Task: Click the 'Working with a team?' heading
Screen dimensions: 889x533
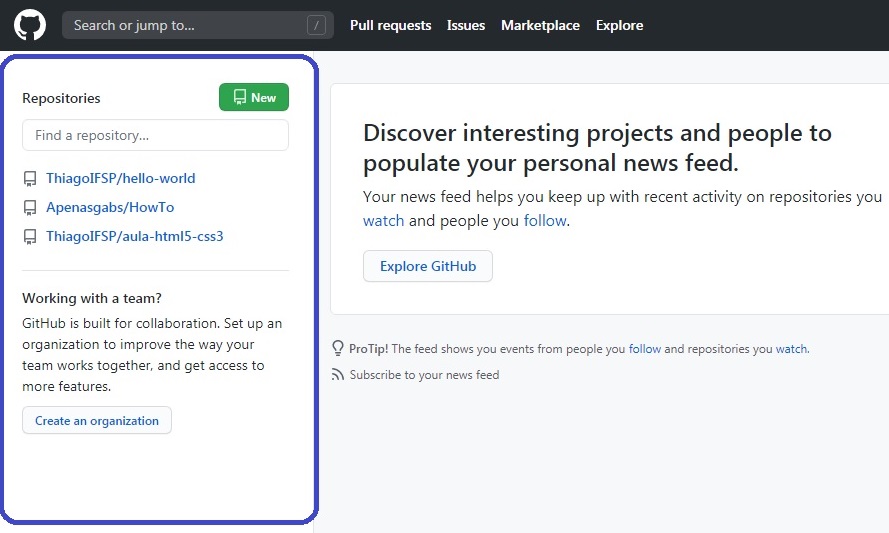Action: [92, 298]
